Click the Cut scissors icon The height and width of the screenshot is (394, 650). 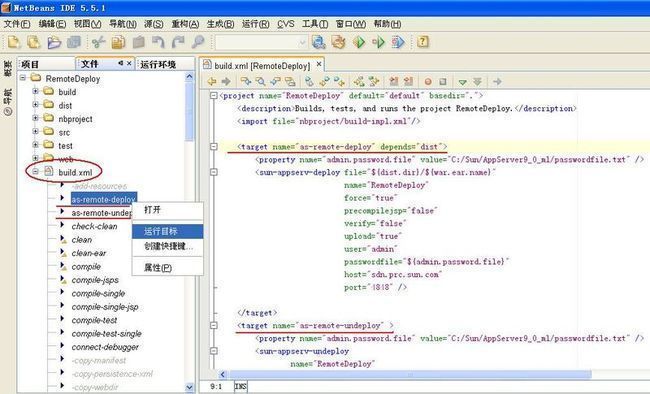point(99,42)
